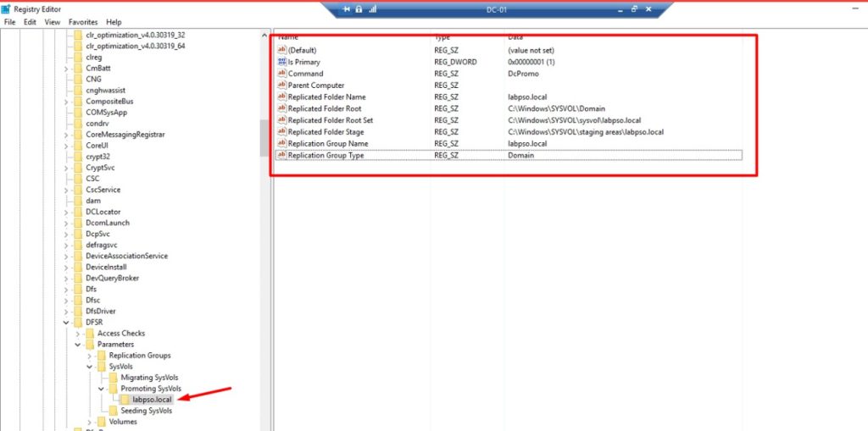Open the View menu
The width and height of the screenshot is (868, 431).
pyautogui.click(x=53, y=22)
